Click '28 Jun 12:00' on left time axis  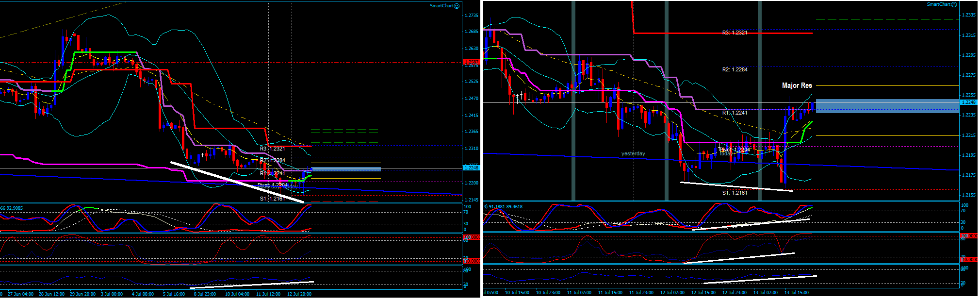point(51,294)
